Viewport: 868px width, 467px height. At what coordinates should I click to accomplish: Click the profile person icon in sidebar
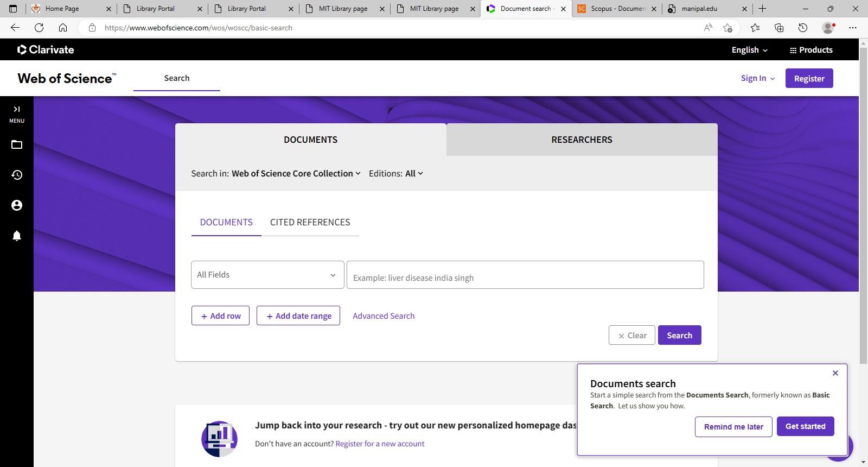17,205
